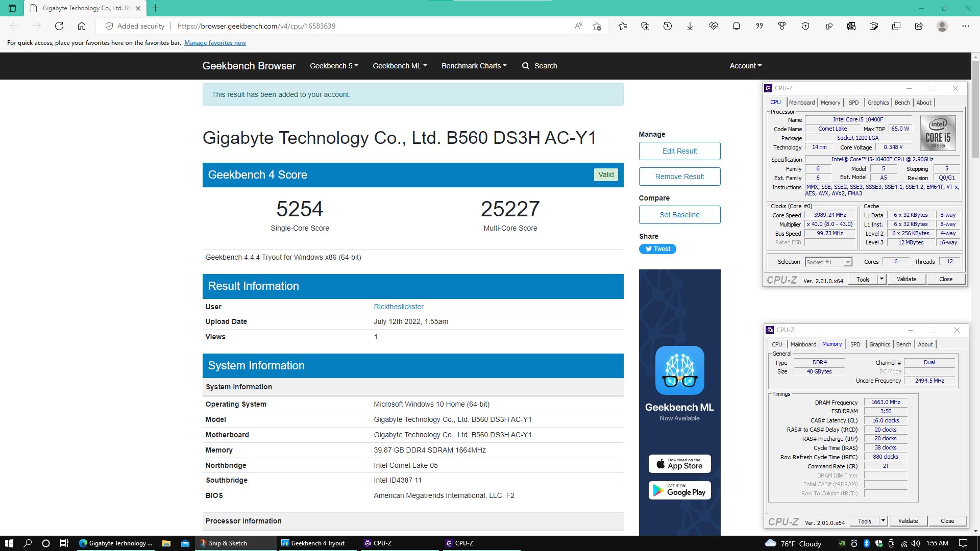View site security information

tap(135, 26)
